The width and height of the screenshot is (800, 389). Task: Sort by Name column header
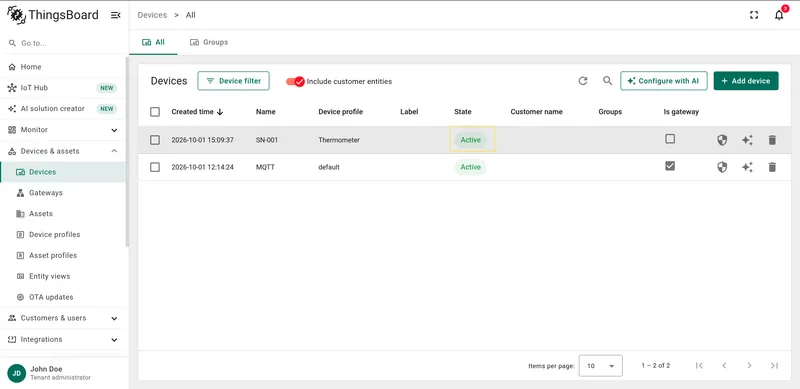click(x=266, y=112)
